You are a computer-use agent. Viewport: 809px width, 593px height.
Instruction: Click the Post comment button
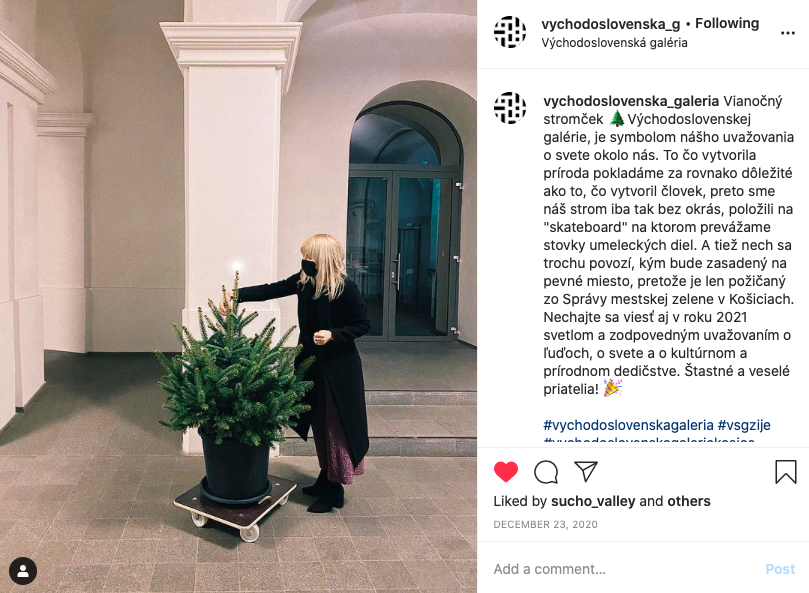(x=780, y=569)
